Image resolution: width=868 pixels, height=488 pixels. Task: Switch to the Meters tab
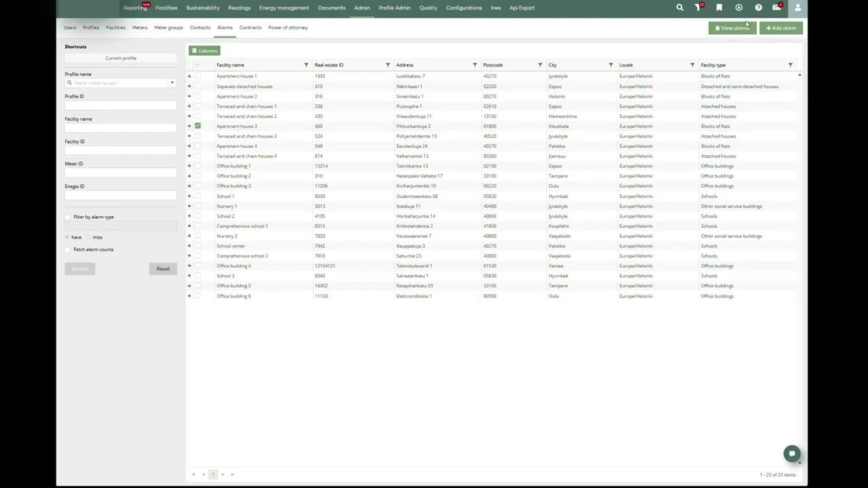(140, 28)
